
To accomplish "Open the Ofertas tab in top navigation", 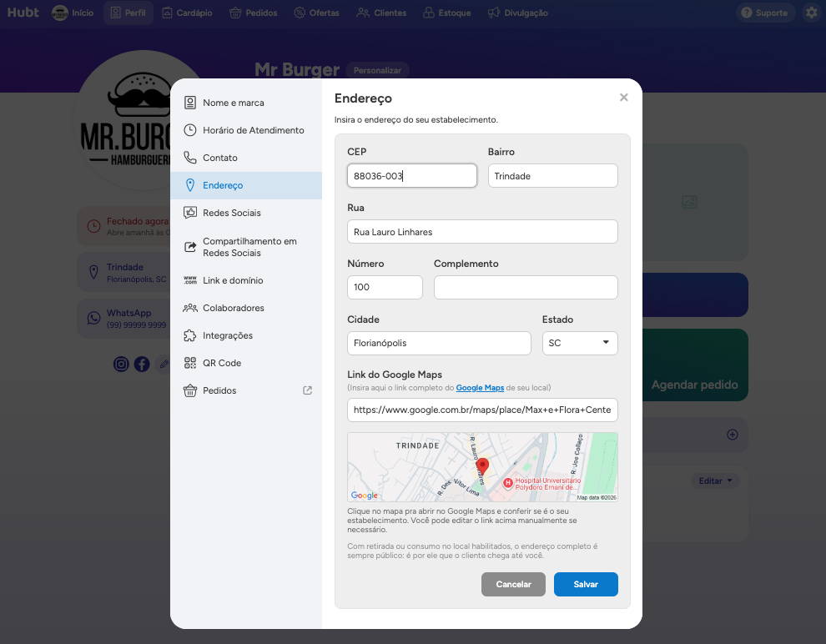I will pos(316,13).
